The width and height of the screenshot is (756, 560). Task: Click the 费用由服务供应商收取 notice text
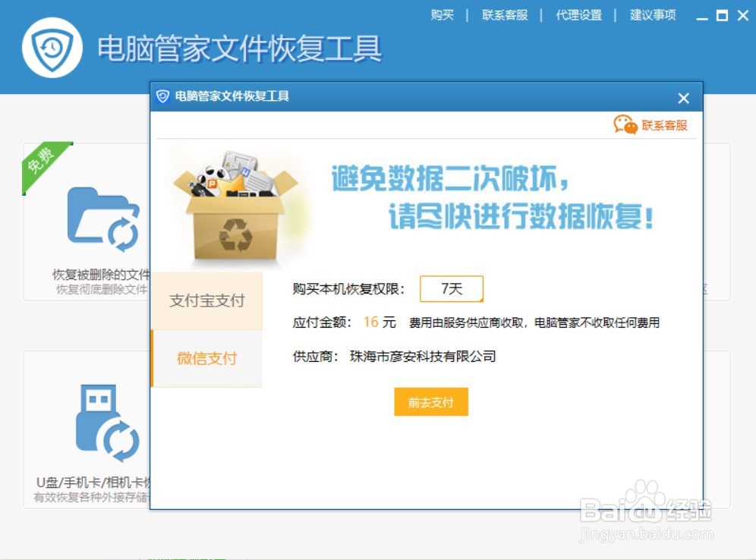coord(534,322)
